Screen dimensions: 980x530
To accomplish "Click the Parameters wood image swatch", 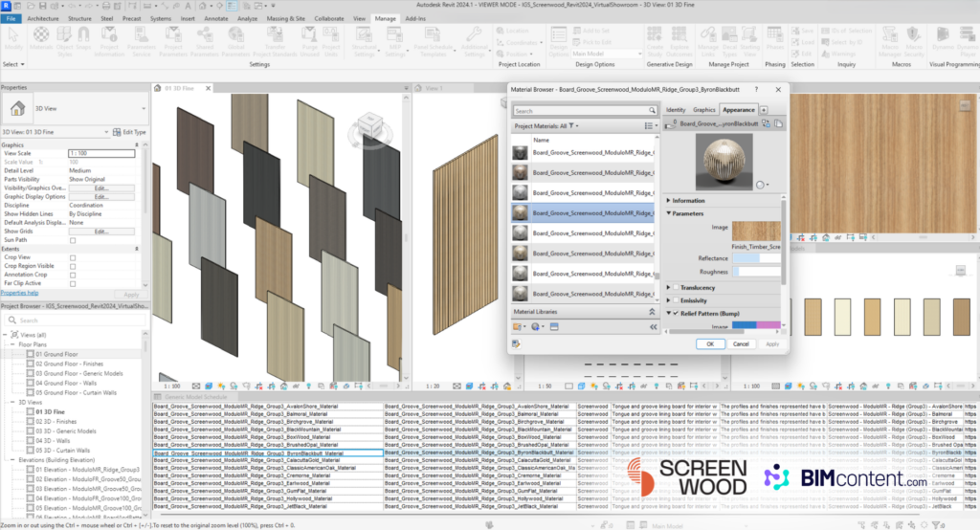I will click(x=756, y=232).
